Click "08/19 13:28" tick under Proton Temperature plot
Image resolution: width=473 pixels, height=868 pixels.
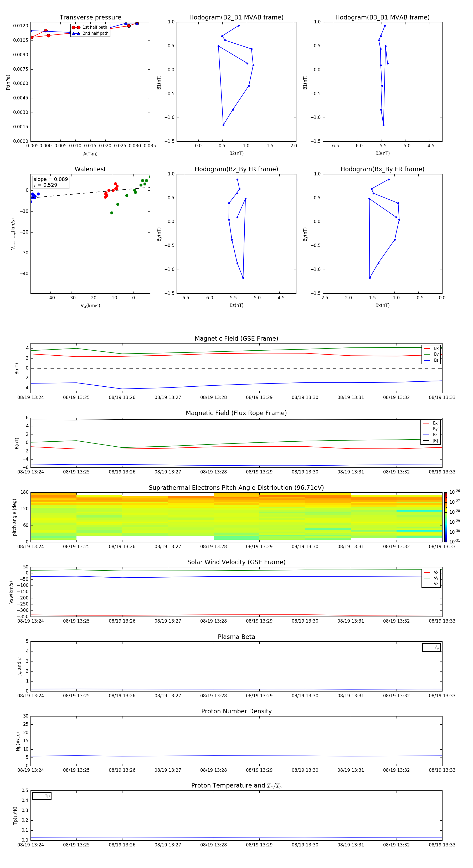tap(213, 845)
